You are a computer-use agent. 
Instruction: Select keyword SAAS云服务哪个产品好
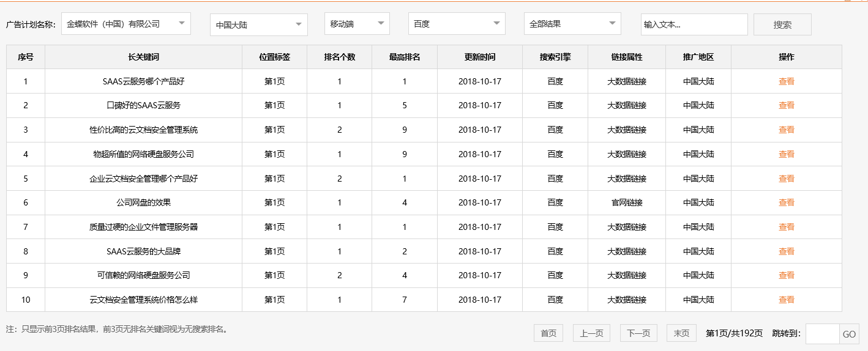pos(144,81)
